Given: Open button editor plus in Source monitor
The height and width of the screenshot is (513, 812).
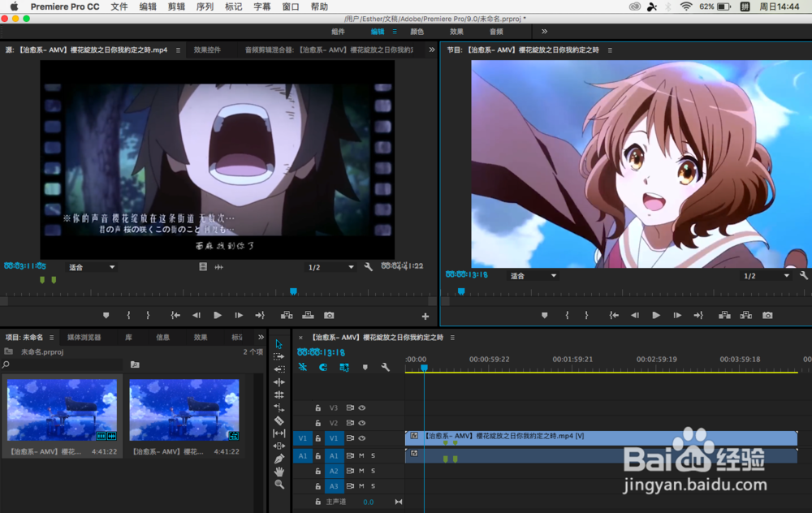Looking at the screenshot, I should [425, 317].
